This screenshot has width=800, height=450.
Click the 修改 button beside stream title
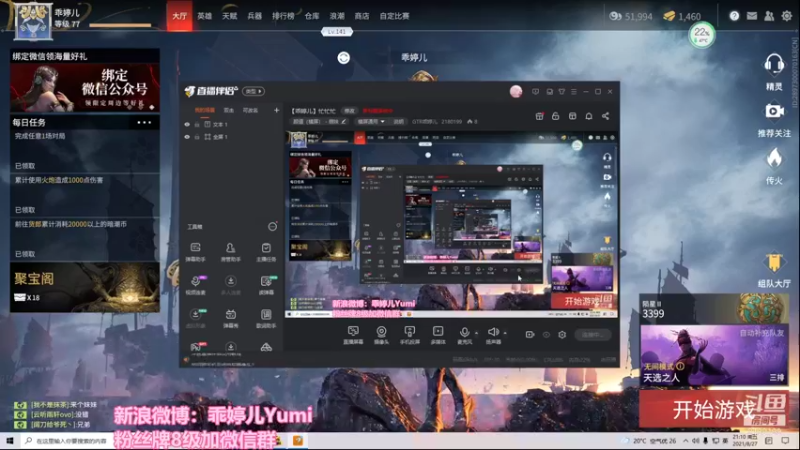pyautogui.click(x=349, y=111)
